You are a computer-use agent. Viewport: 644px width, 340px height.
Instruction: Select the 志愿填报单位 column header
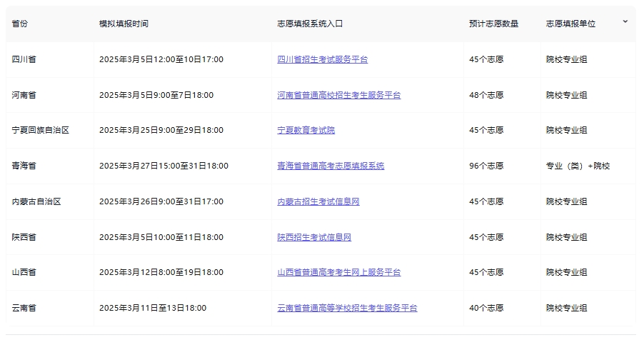click(570, 24)
